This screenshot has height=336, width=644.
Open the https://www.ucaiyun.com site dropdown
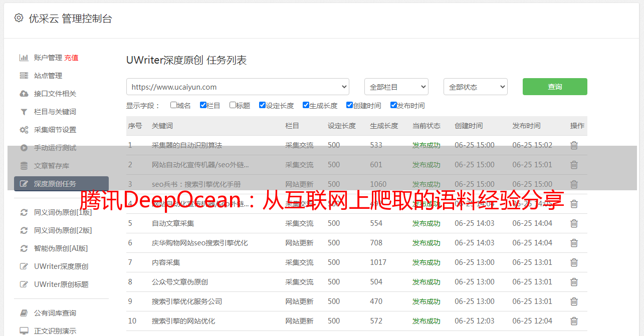(238, 87)
